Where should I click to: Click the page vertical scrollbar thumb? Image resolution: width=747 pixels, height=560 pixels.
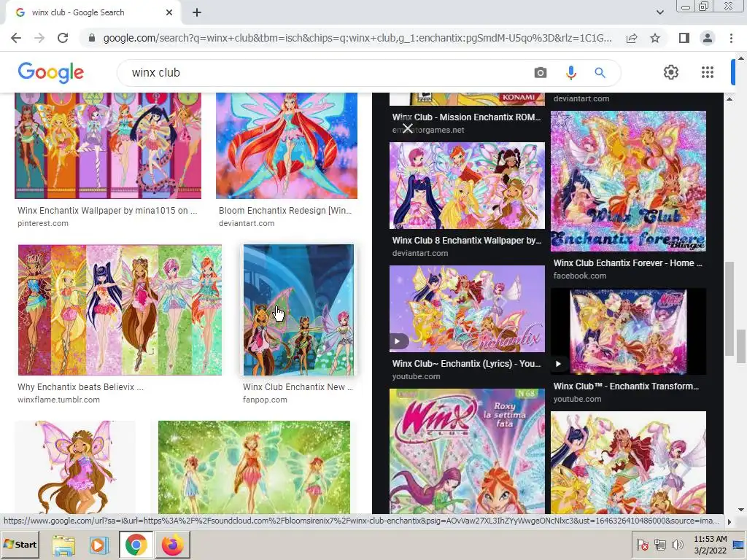click(741, 346)
